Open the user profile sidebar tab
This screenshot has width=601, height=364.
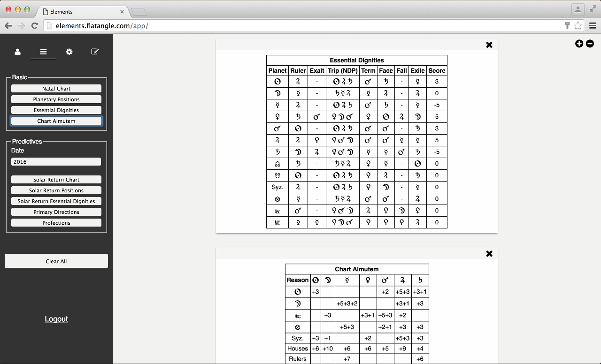pos(17,52)
